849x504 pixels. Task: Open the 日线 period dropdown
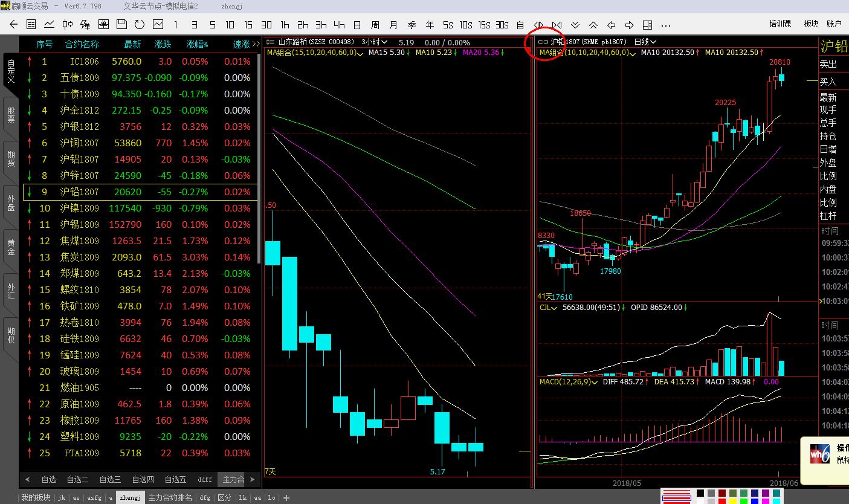[x=645, y=42]
